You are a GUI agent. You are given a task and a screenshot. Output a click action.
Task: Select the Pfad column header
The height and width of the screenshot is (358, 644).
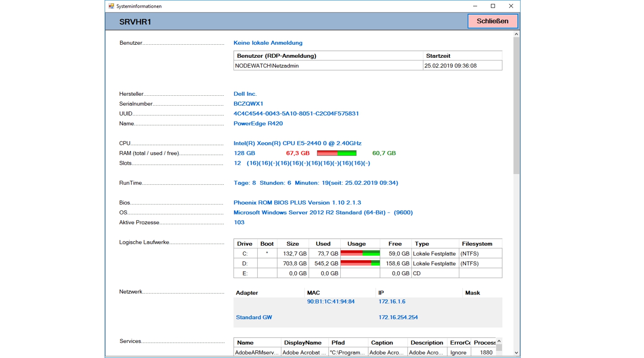click(348, 343)
